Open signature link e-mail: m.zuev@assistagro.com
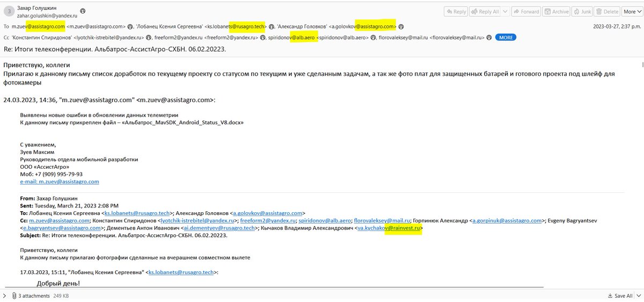This screenshot has height=302, width=644. (x=60, y=182)
